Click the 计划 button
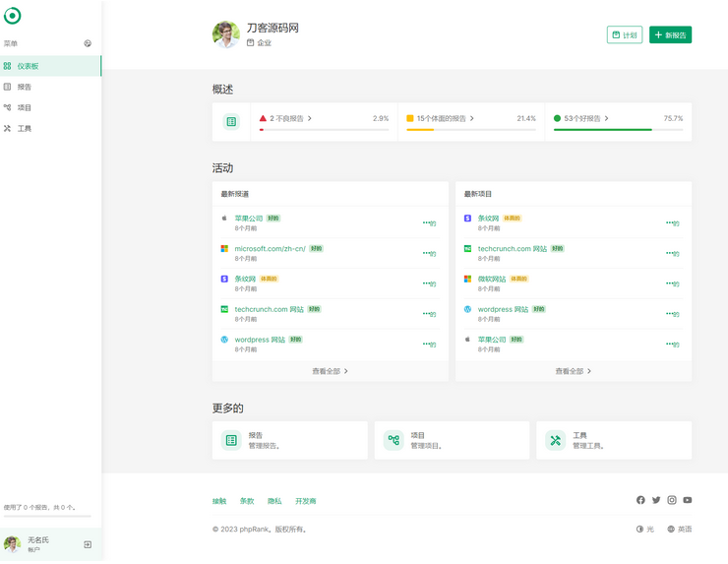728x564 pixels. (x=625, y=34)
